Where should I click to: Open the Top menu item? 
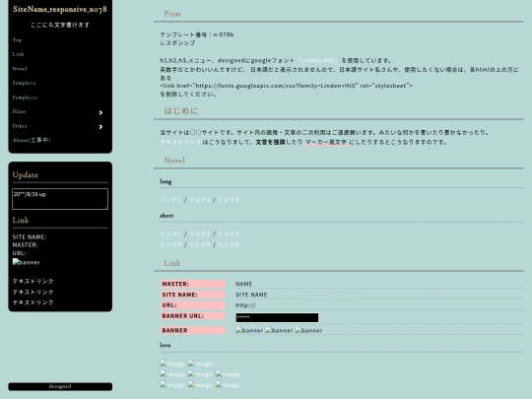click(x=17, y=40)
